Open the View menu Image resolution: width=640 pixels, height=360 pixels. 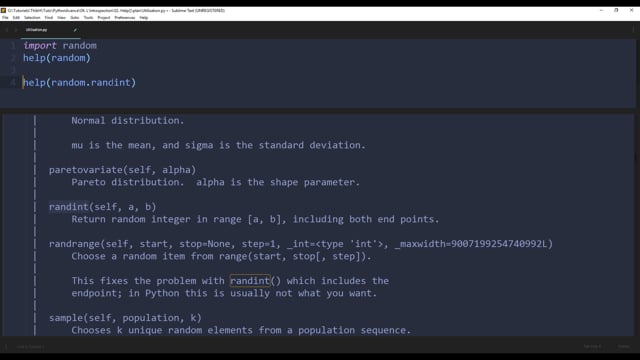pyautogui.click(x=61, y=18)
